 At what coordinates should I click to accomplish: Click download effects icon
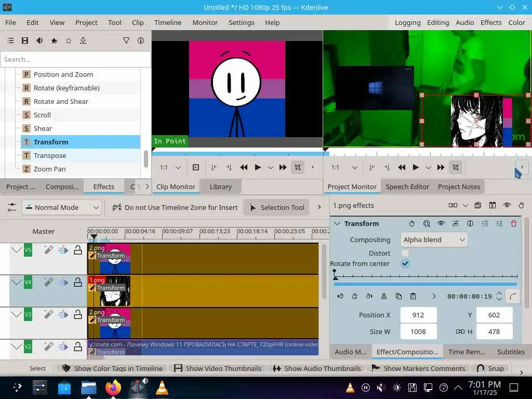tap(83, 41)
